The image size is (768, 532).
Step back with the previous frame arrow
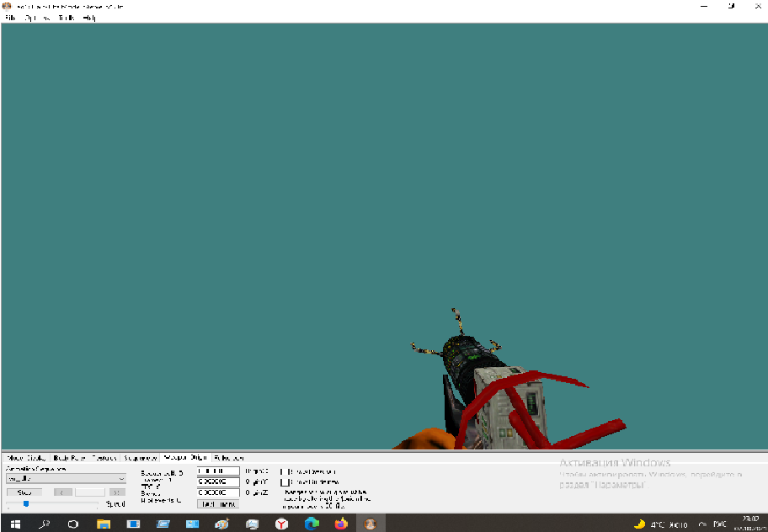tap(62, 492)
